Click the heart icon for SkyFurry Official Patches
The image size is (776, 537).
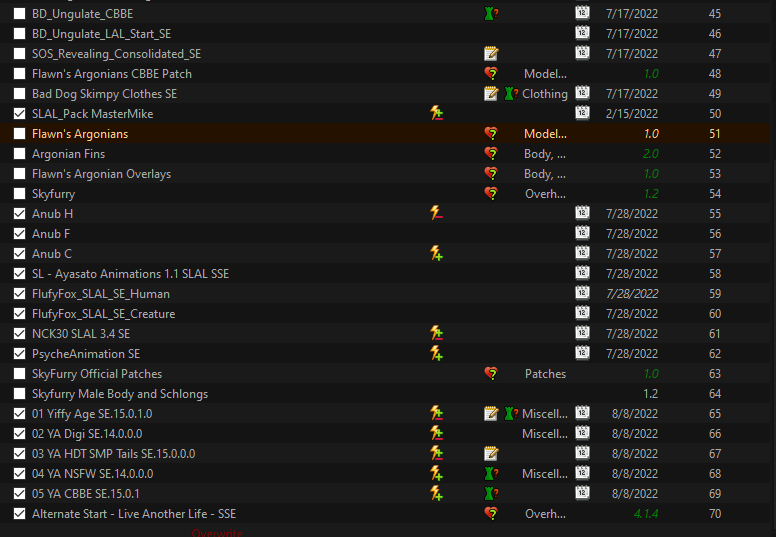pos(491,374)
